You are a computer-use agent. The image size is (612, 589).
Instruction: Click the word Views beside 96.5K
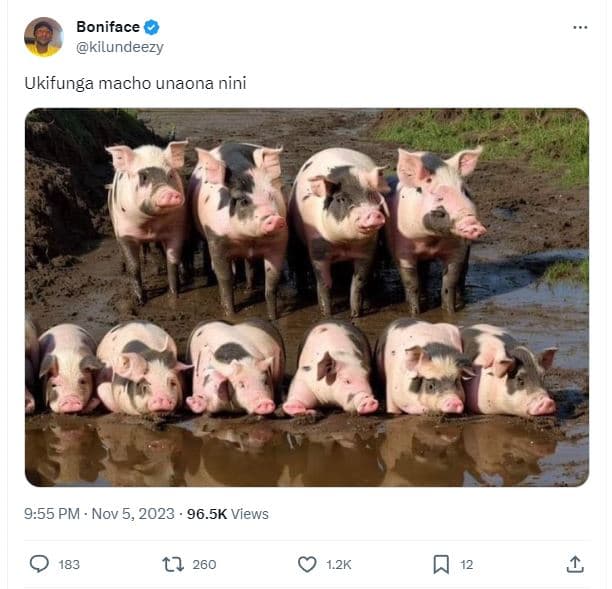coord(250,514)
